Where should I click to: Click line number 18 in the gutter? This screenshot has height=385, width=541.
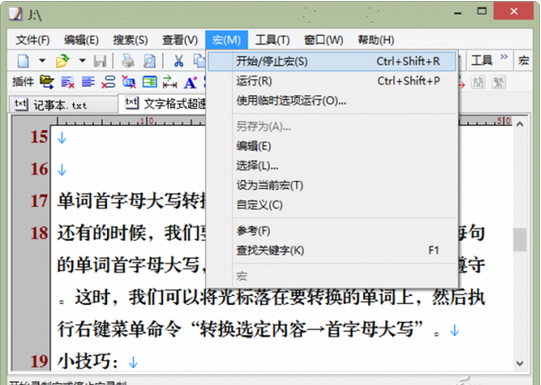tap(39, 233)
